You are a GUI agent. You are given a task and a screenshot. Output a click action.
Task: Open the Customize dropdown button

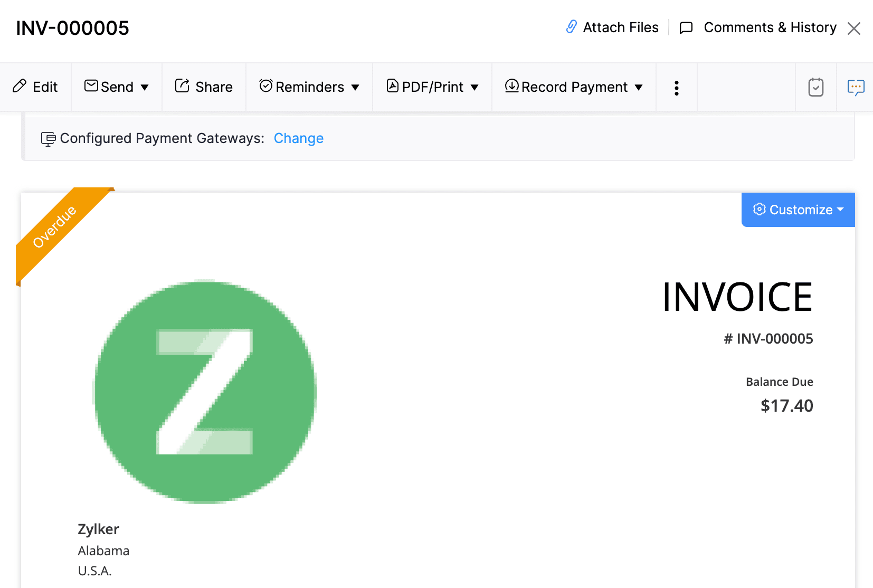[798, 210]
